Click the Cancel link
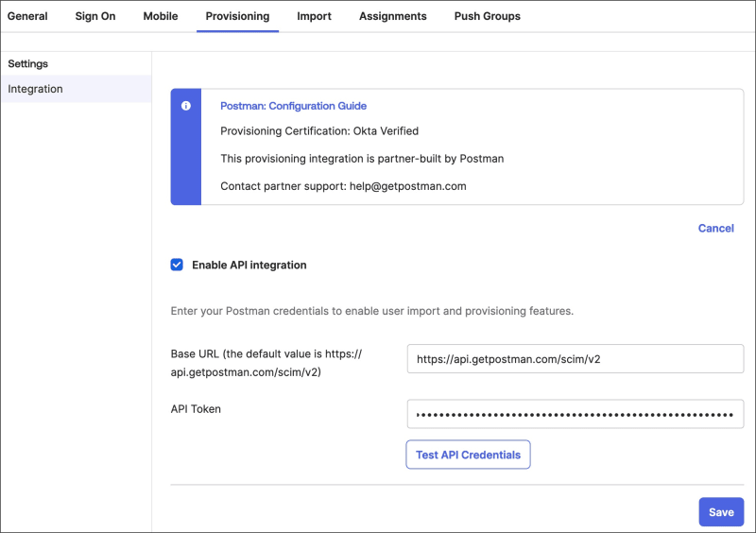 coord(716,228)
